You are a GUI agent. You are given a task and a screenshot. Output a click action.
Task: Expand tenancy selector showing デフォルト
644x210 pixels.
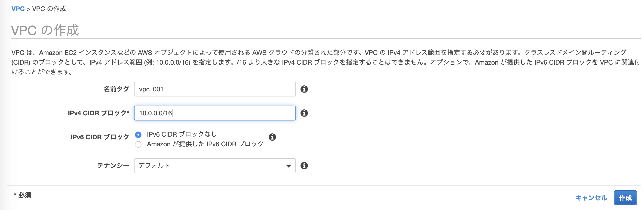(x=215, y=165)
